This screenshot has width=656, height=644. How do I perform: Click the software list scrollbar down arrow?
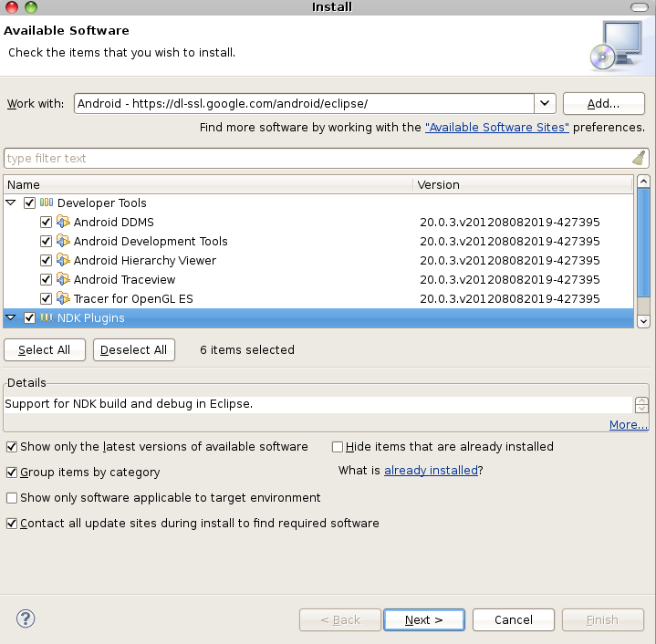643,321
